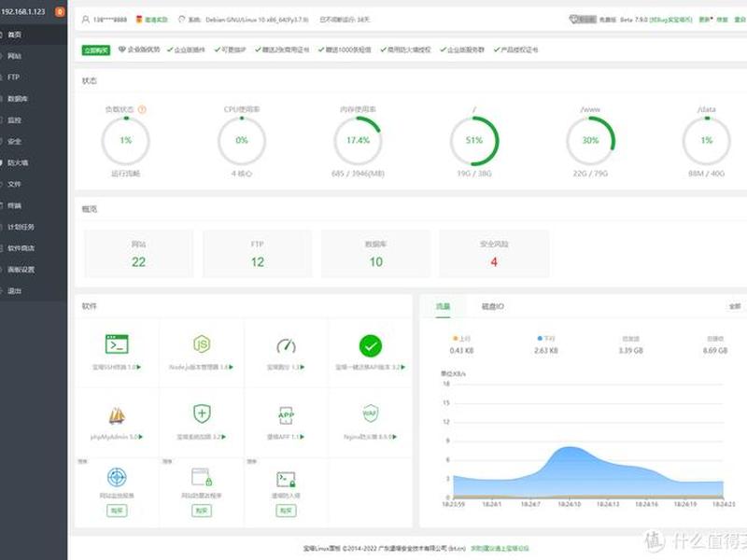Open 终端 in the sidebar
The height and width of the screenshot is (560, 747).
[34, 205]
